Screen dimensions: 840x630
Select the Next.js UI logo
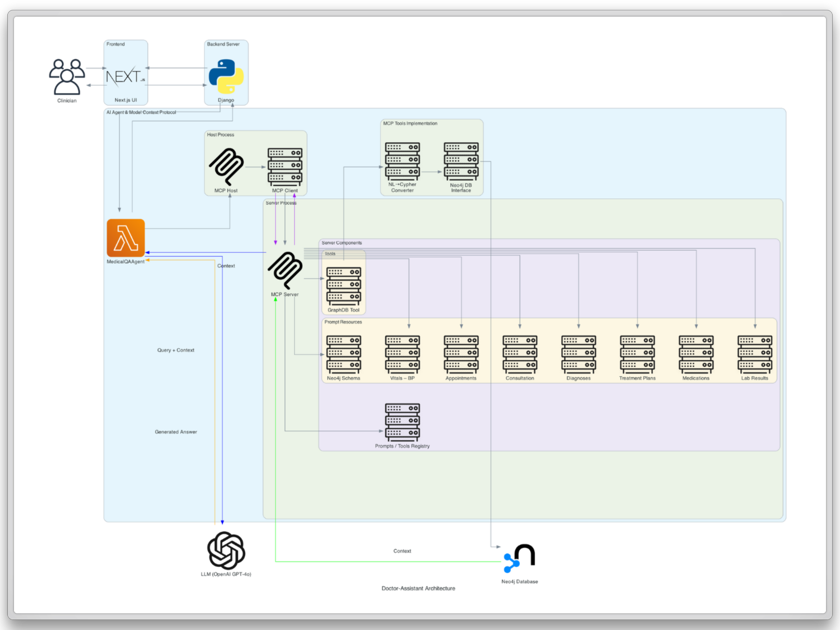[x=126, y=77]
